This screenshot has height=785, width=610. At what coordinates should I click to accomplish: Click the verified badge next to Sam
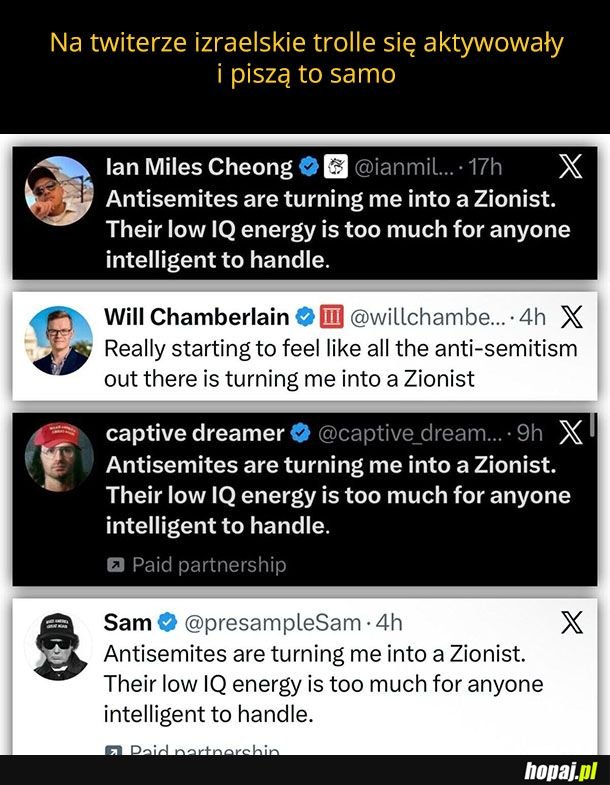pos(167,623)
